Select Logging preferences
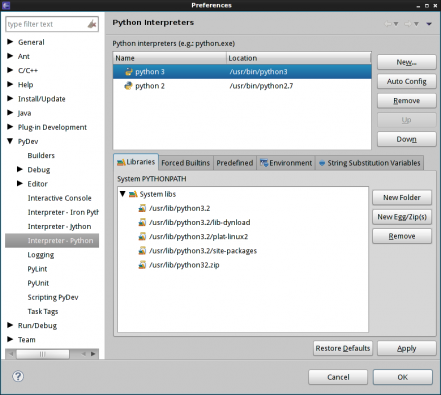The image size is (441, 395). coord(41,255)
